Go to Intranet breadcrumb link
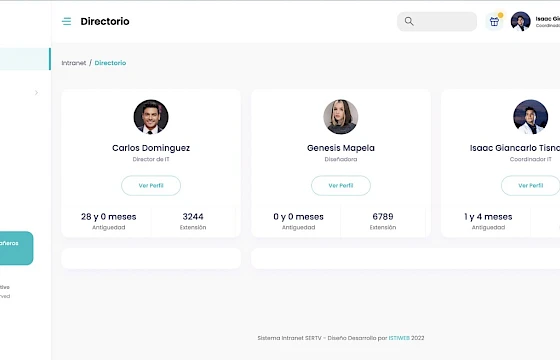The height and width of the screenshot is (360, 560). (x=74, y=63)
